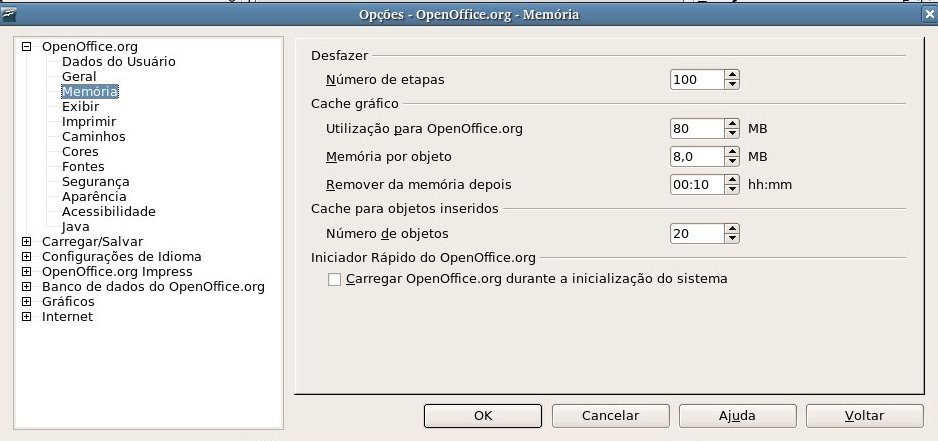Click the Número de etapas input field
938x441 pixels.
point(698,80)
